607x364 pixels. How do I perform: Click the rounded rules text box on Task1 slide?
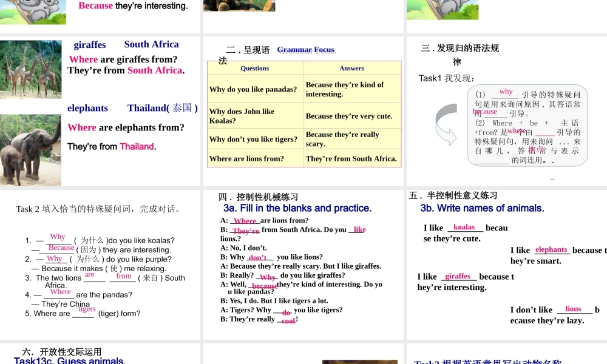click(527, 126)
